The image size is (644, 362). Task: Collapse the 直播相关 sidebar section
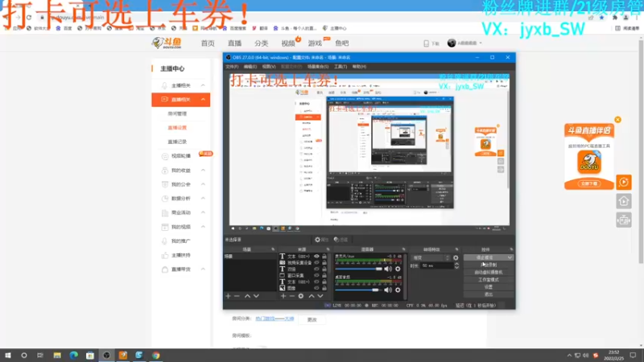(203, 99)
